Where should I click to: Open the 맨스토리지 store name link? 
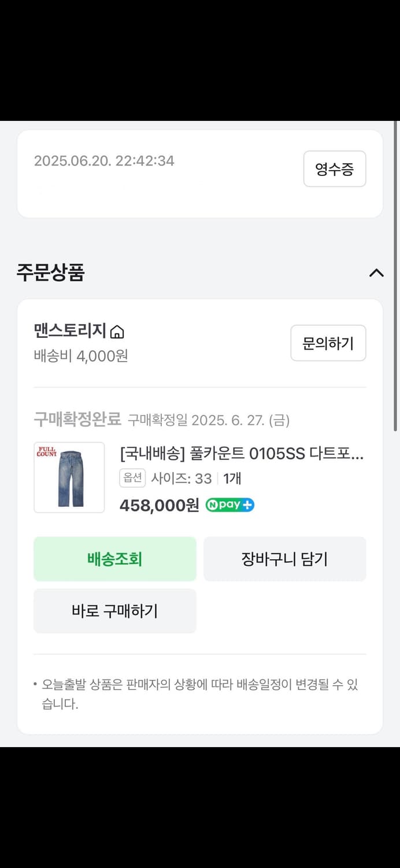tap(70, 331)
